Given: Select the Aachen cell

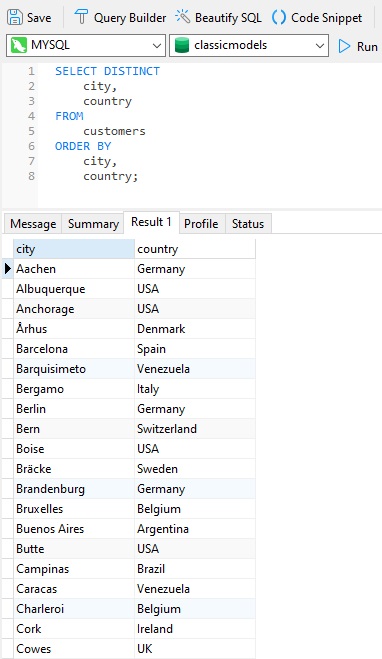Looking at the screenshot, I should (74, 269).
